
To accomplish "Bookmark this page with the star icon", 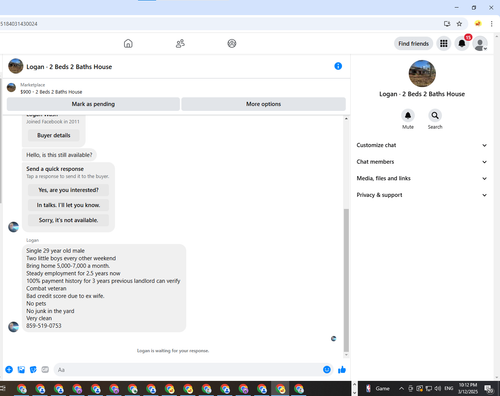I will pos(459,24).
